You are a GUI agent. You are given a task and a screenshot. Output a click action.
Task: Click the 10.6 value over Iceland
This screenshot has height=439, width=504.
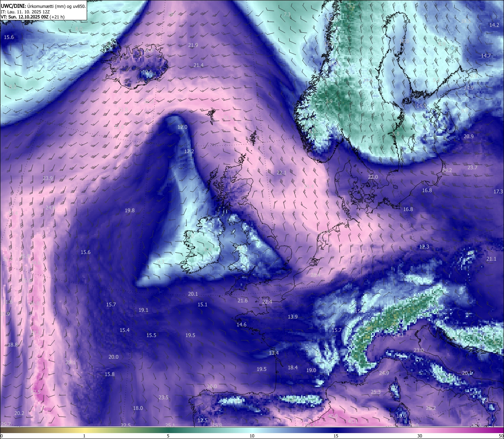pyautogui.click(x=147, y=72)
